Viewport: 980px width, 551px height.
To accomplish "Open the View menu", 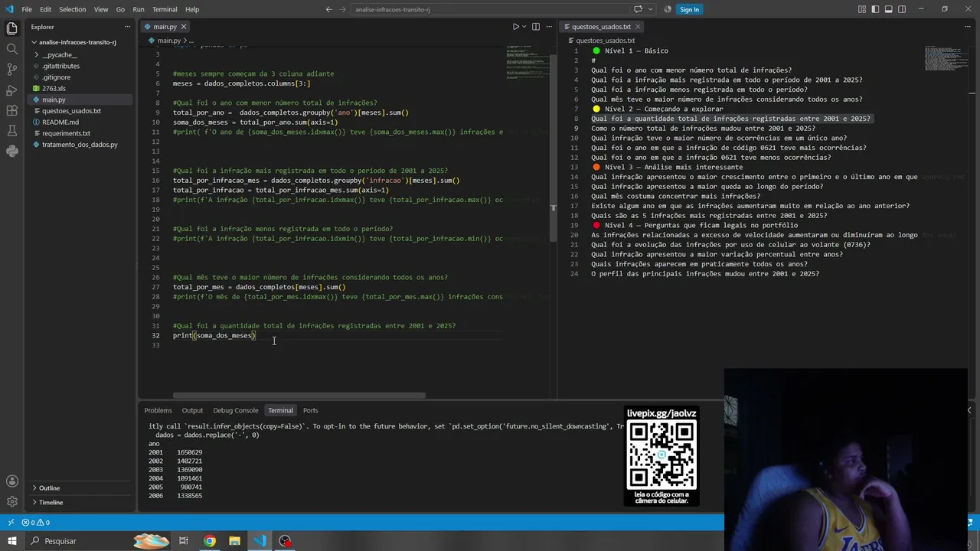I will click(101, 9).
